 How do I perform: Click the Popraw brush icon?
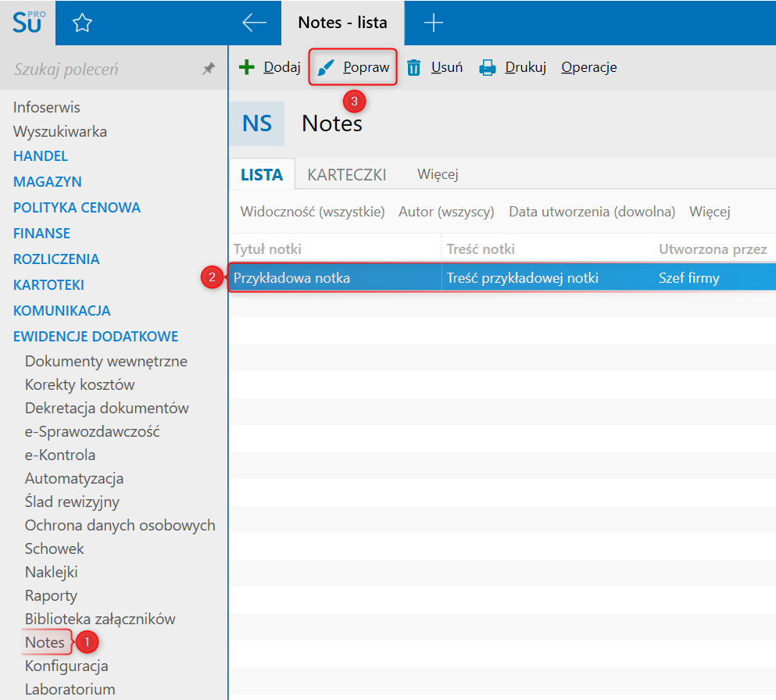click(x=326, y=67)
